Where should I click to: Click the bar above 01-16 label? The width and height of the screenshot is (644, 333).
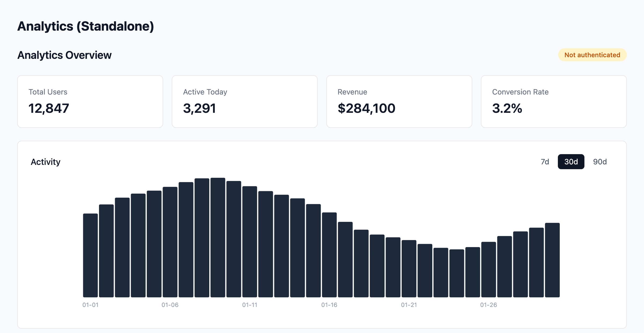point(329,255)
